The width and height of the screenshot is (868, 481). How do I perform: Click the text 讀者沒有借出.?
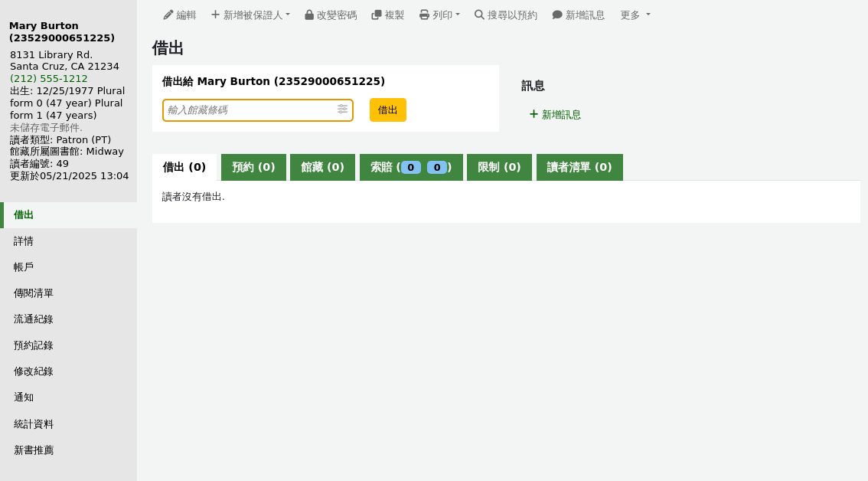coord(193,197)
